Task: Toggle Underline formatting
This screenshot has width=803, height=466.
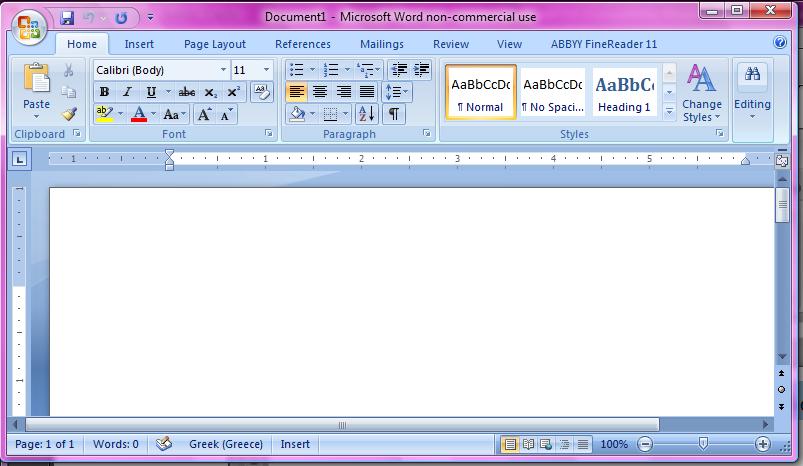Action: (x=151, y=92)
